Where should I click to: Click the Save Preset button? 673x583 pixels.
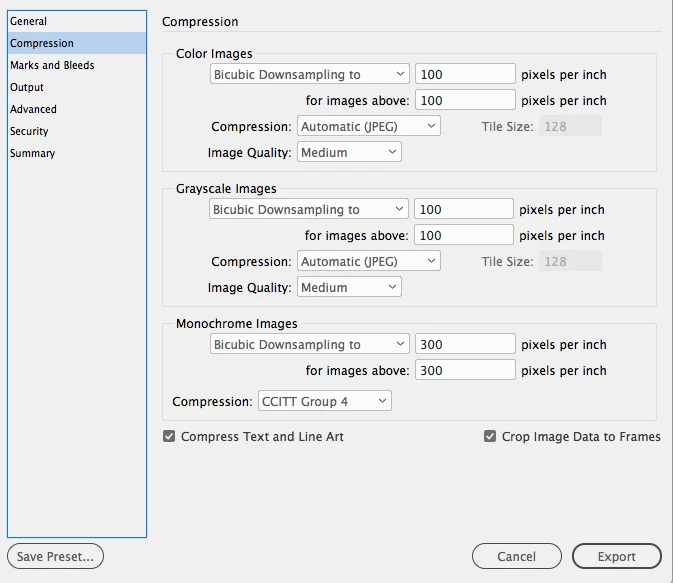tap(55, 556)
